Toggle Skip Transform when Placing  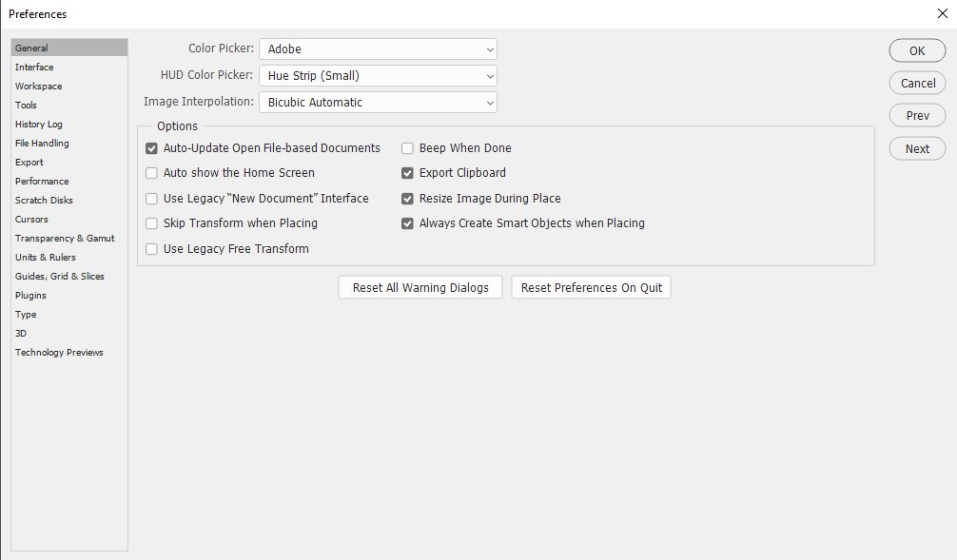coord(151,223)
